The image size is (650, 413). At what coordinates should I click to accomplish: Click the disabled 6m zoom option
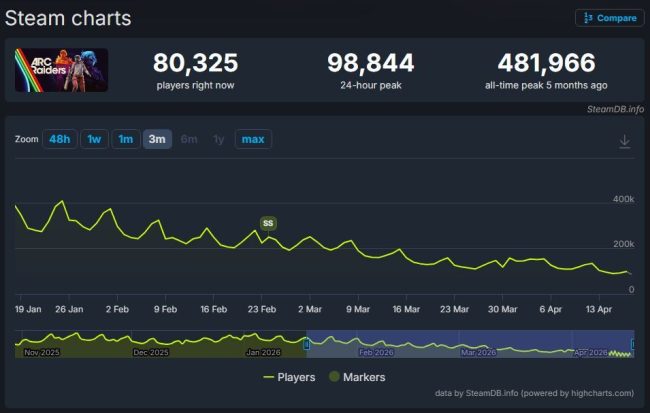pos(189,139)
